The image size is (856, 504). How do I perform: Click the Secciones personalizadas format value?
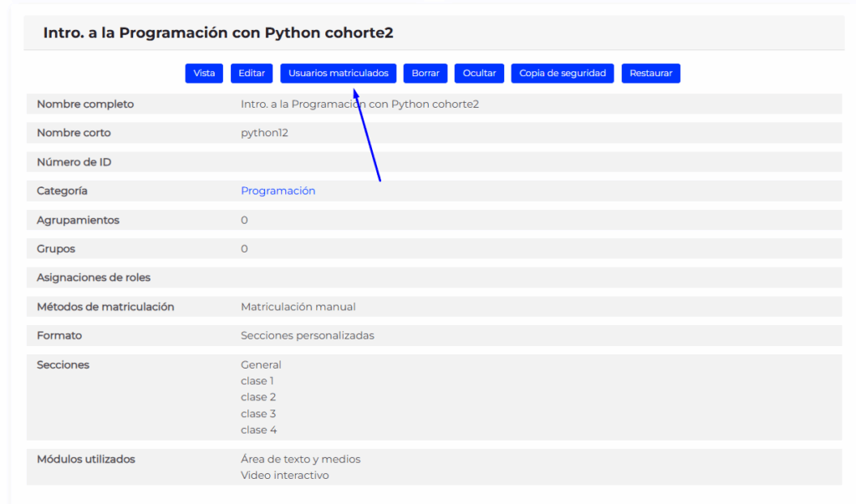307,335
